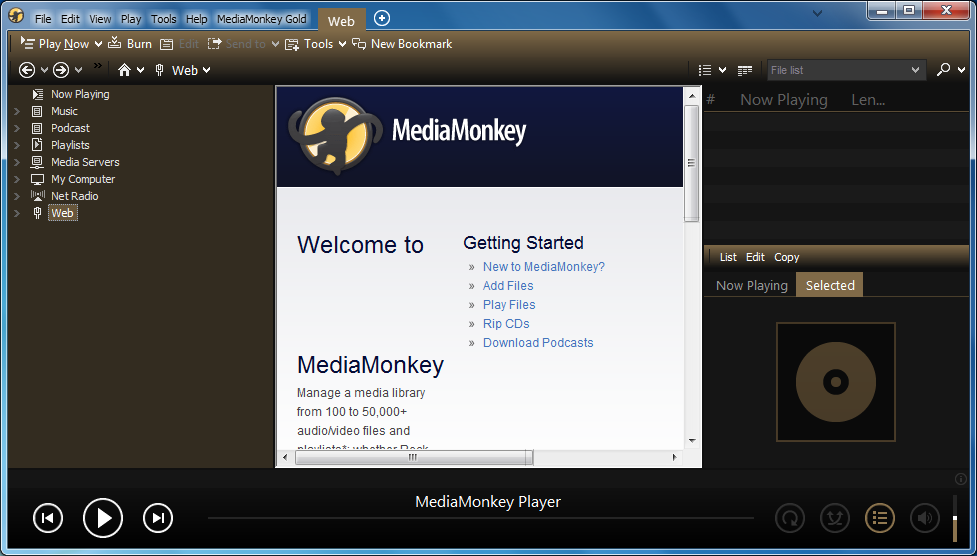Open the File list combo box
Viewport: 977px width, 556px height.
click(847, 70)
